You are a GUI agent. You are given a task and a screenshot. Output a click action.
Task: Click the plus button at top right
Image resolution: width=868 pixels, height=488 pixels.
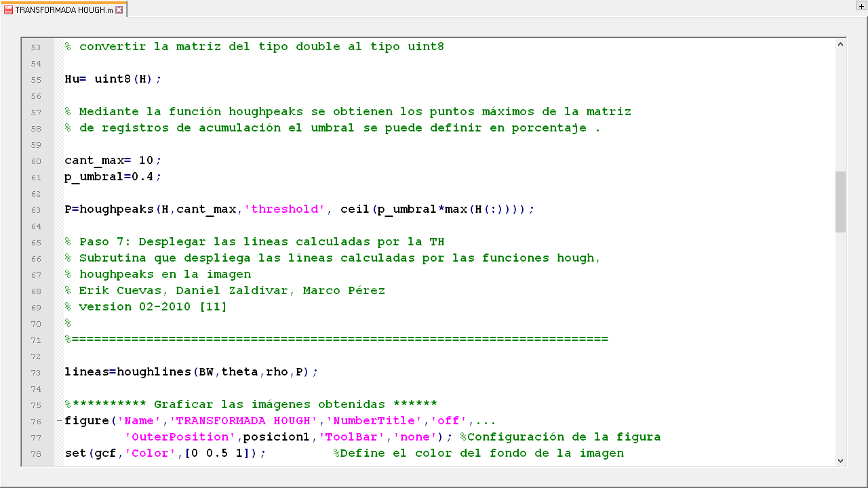click(x=861, y=5)
